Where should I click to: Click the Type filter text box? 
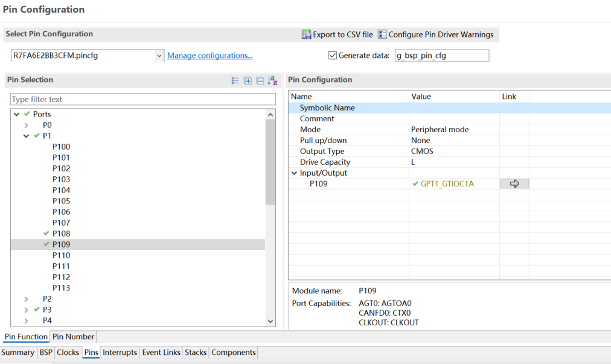143,100
